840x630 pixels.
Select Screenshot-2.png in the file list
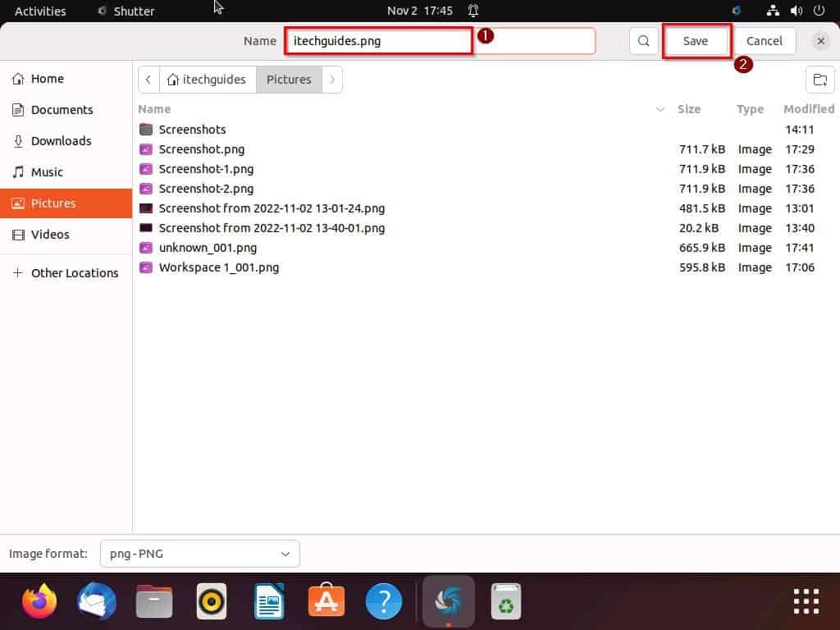tap(206, 189)
